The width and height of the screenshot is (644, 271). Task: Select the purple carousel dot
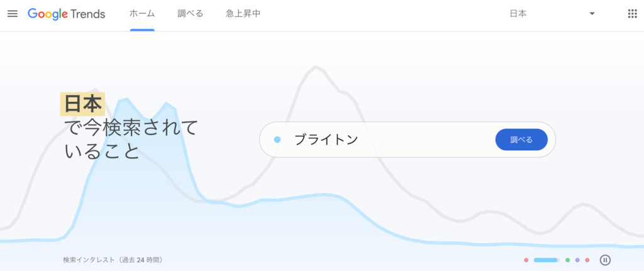pyautogui.click(x=577, y=260)
